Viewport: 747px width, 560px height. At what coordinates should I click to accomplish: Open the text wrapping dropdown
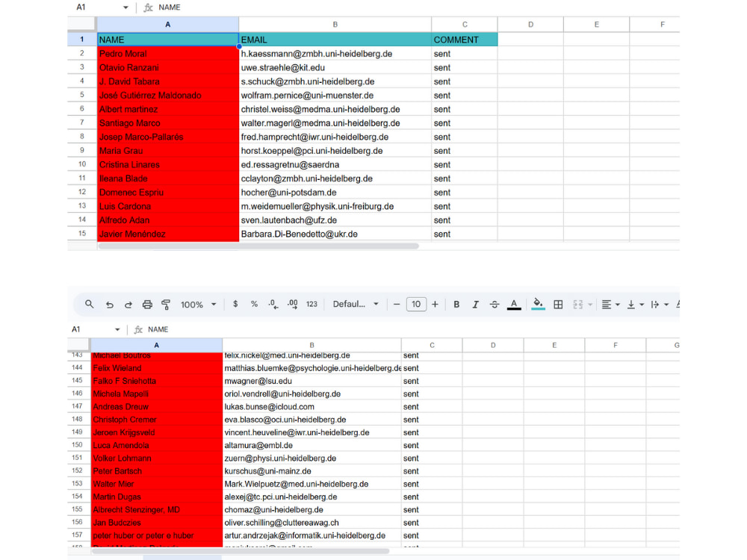[660, 305]
